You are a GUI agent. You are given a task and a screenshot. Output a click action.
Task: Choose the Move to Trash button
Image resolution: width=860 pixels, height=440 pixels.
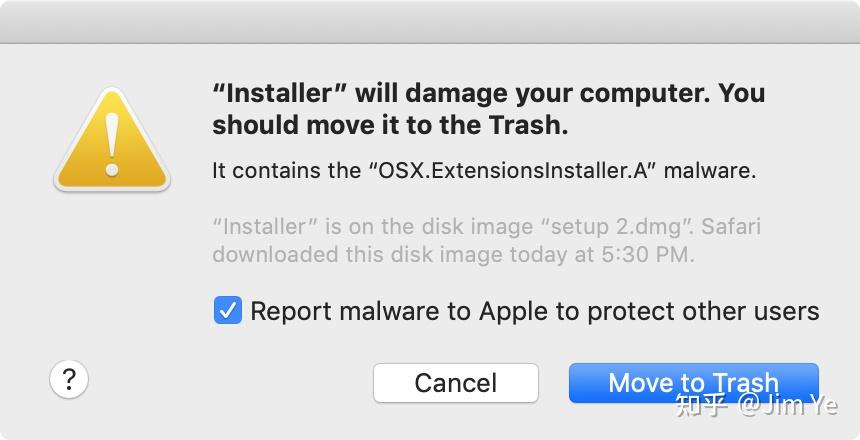pyautogui.click(x=694, y=382)
